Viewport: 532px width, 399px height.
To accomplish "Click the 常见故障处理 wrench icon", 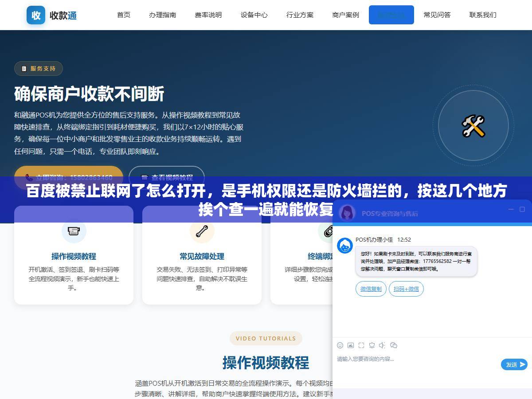I will point(202,231).
